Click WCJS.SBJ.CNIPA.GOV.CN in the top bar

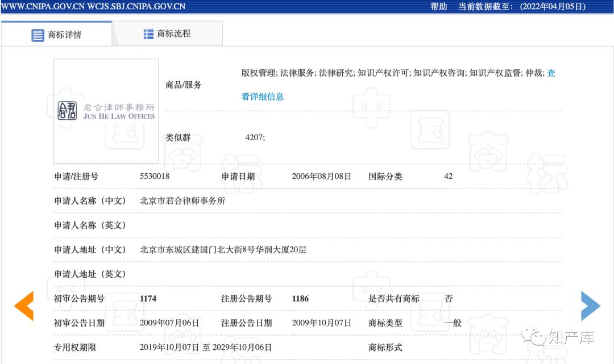[137, 7]
